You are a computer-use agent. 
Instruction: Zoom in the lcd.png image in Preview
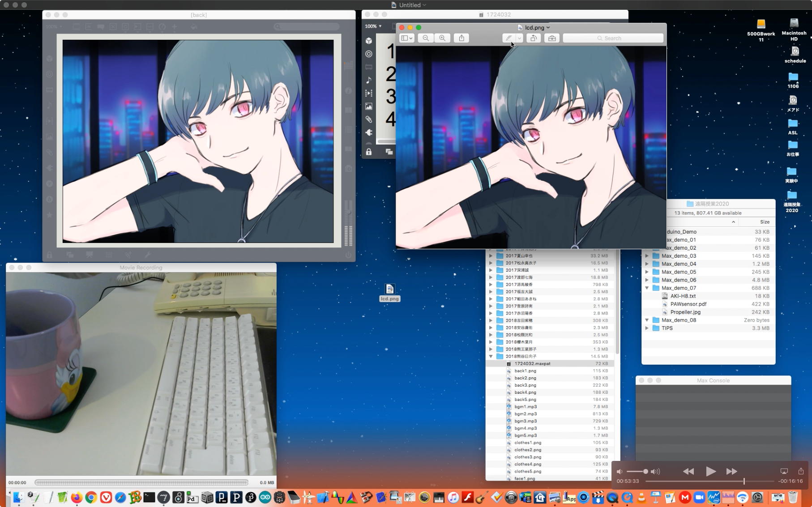coord(442,38)
